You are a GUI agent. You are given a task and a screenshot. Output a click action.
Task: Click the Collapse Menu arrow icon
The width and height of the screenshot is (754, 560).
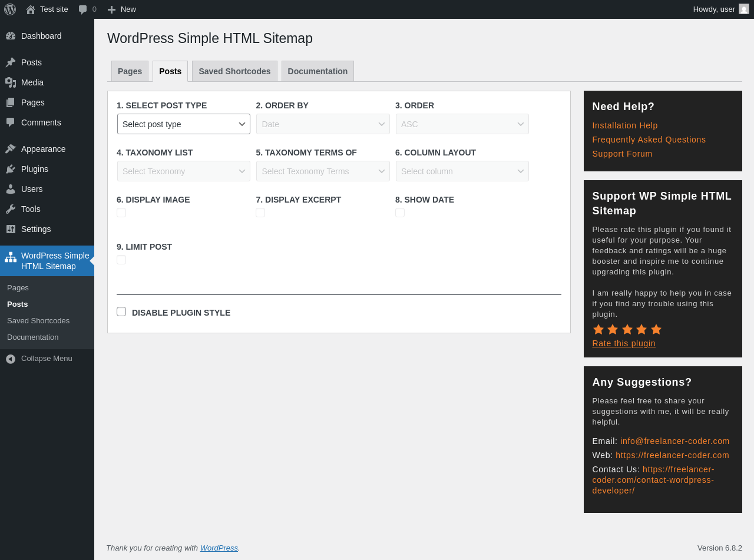(11, 359)
